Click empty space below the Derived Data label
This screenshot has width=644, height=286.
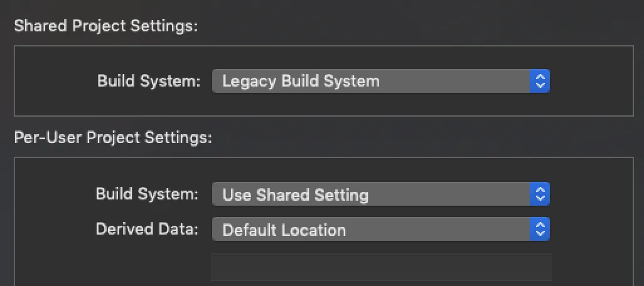(147, 263)
